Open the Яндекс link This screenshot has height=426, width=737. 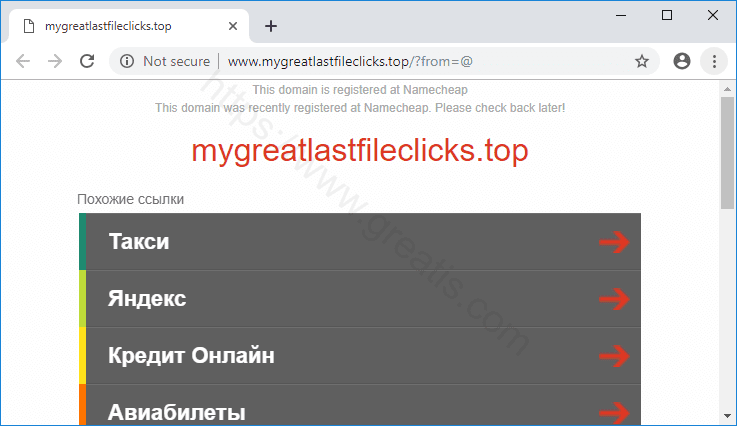[x=360, y=299]
